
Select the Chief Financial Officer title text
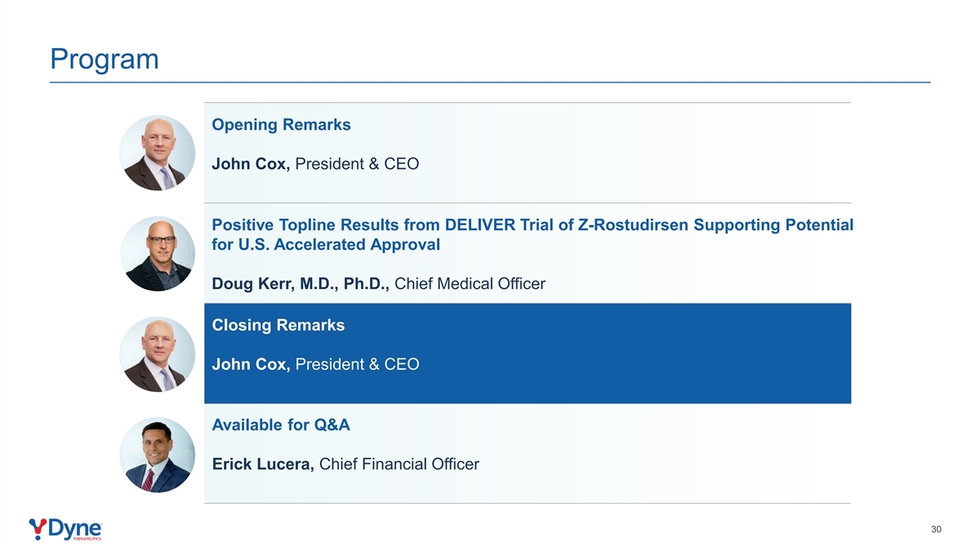click(x=399, y=464)
